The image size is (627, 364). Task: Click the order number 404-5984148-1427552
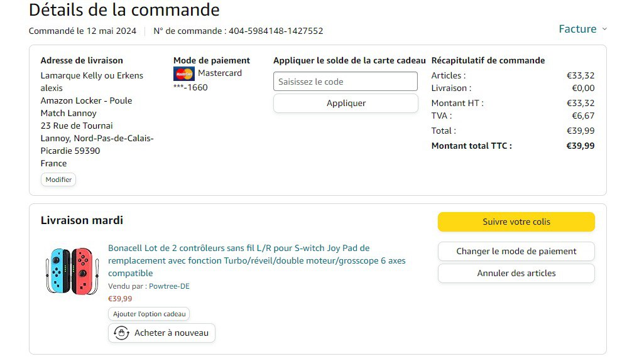tap(276, 31)
